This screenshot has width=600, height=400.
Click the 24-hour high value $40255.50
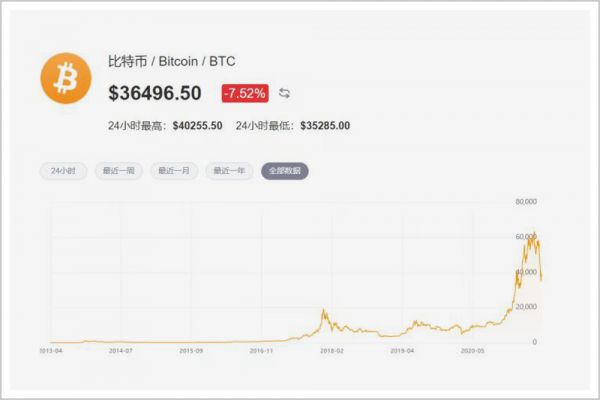pyautogui.click(x=197, y=126)
